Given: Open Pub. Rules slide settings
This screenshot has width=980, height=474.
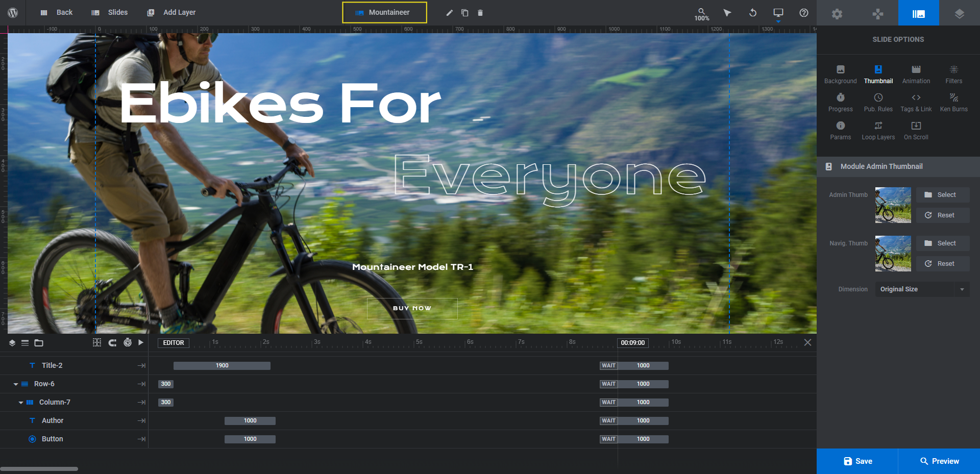Looking at the screenshot, I should (x=878, y=103).
